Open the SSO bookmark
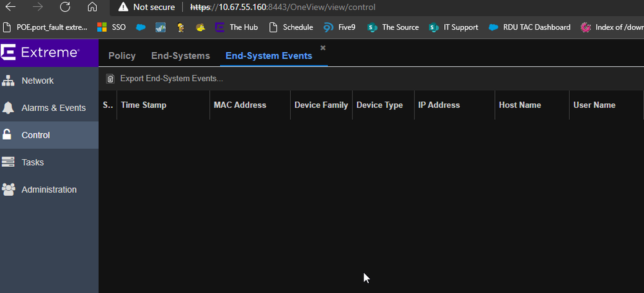 point(112,27)
